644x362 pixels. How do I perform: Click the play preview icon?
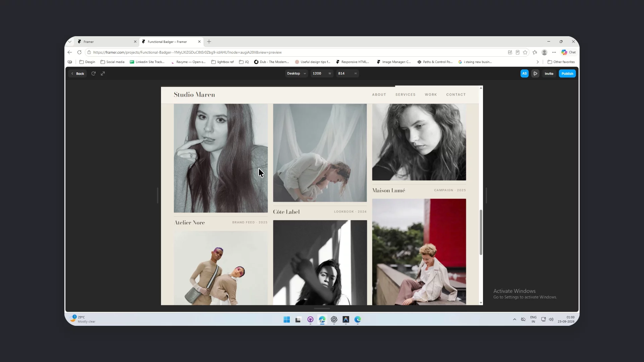(x=535, y=73)
